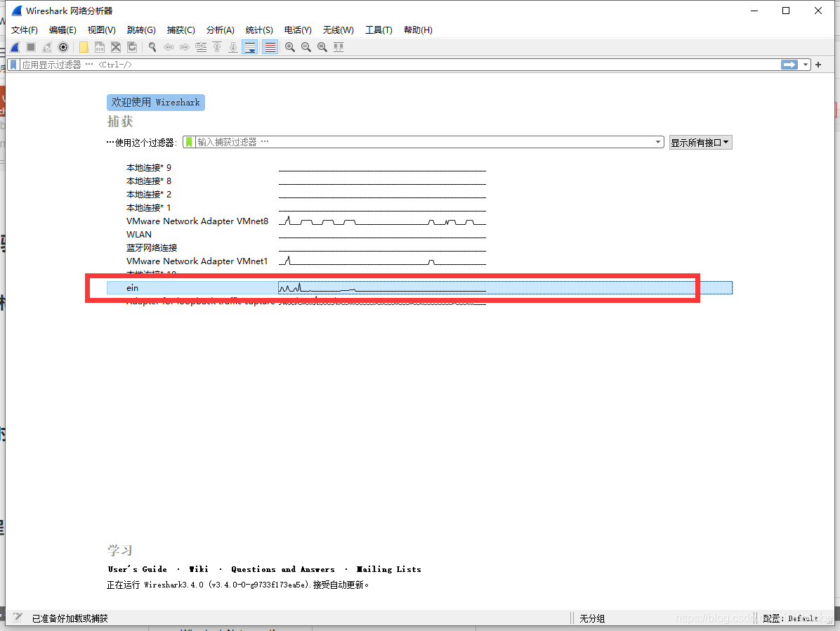Go to the next packet arrow

pos(185,47)
